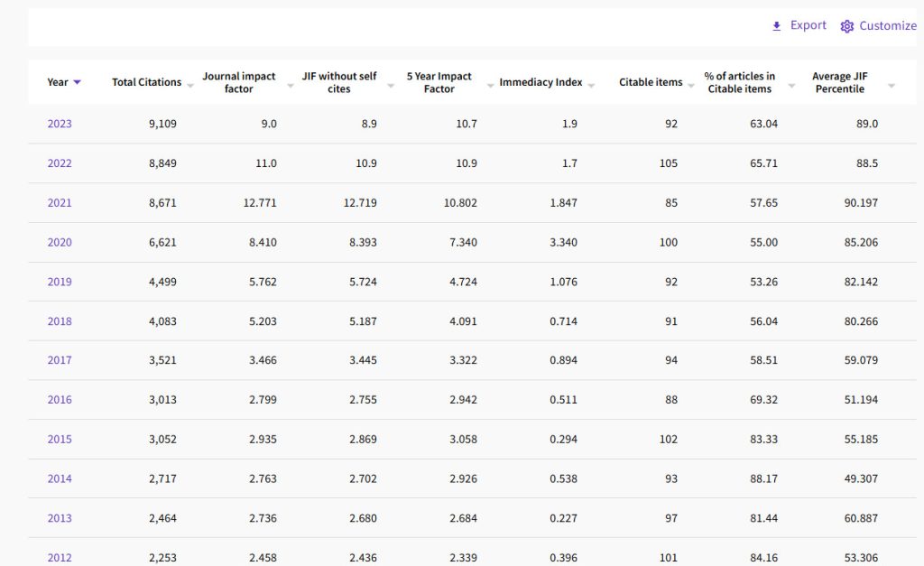Open the 2016 year link
This screenshot has height=566, width=924.
pyautogui.click(x=60, y=400)
